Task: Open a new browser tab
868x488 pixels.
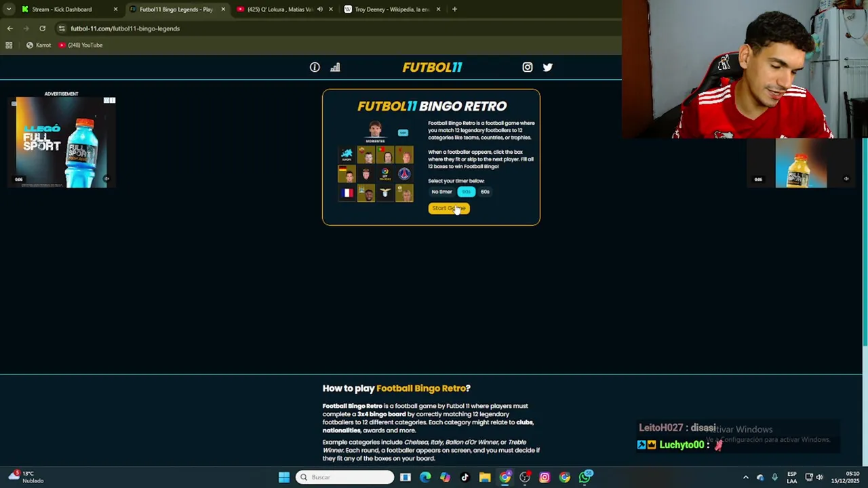Action: tap(454, 9)
